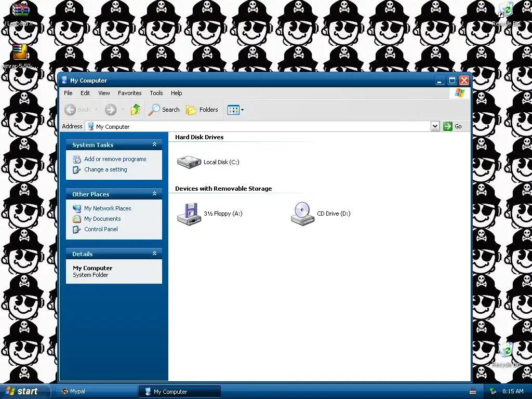Toggle the Folders pane button

[x=202, y=110]
